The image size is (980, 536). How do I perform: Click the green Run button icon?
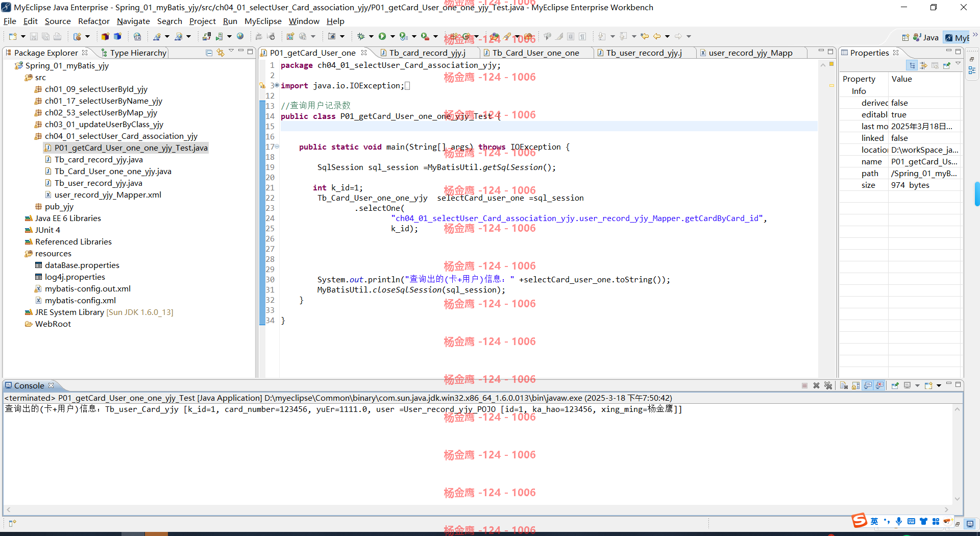click(x=382, y=36)
